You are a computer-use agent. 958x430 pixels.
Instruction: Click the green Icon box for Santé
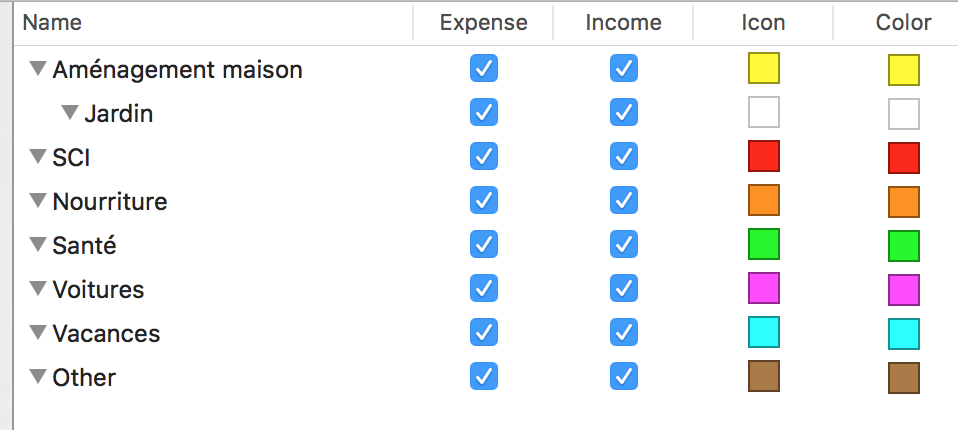[764, 244]
